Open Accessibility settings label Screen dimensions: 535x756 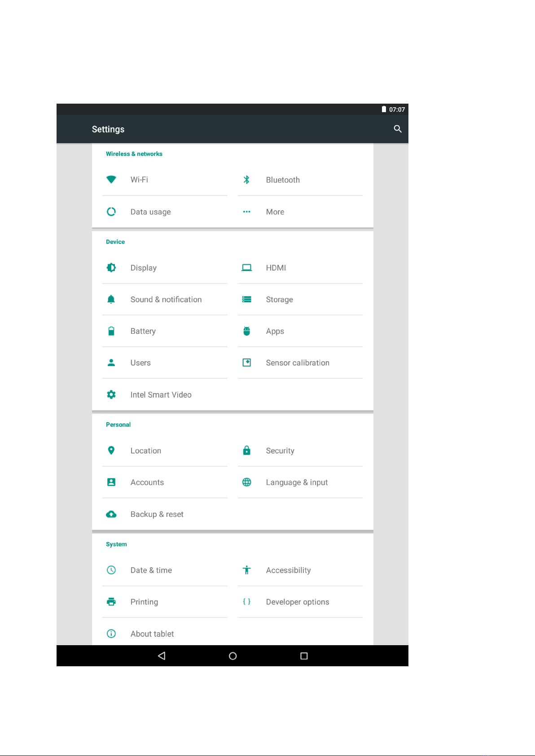[x=289, y=570]
